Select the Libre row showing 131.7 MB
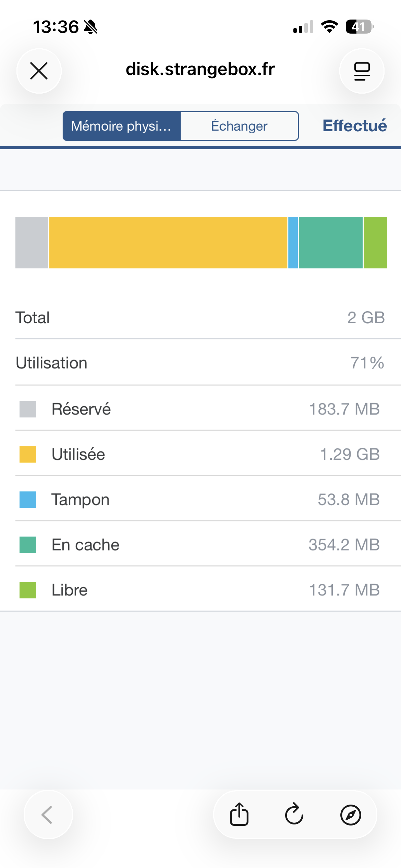This screenshot has height=868, width=401. (200, 590)
